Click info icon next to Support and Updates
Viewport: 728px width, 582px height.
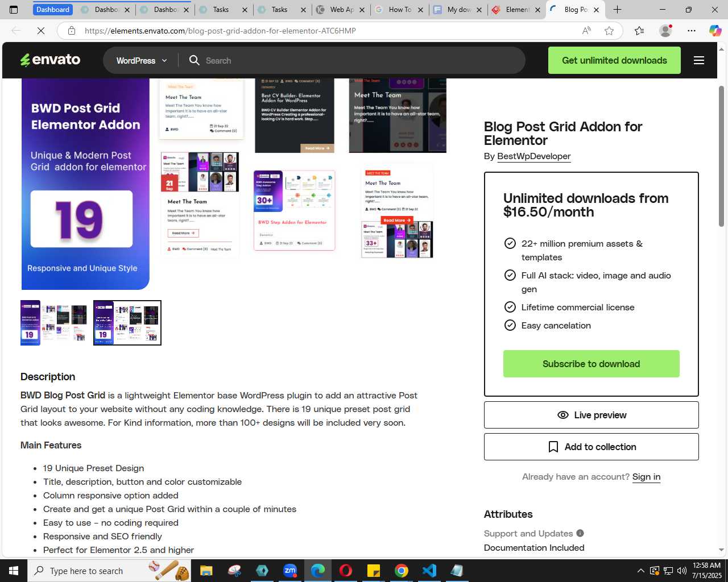tap(580, 533)
